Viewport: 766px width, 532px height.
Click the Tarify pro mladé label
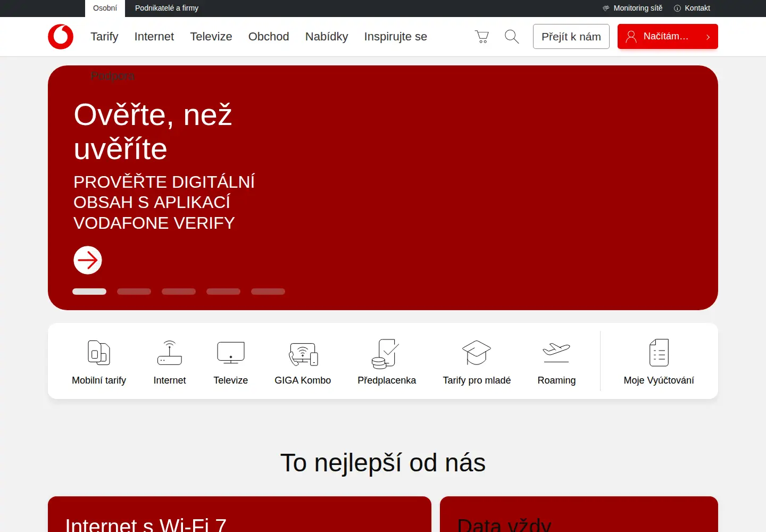coord(477,380)
